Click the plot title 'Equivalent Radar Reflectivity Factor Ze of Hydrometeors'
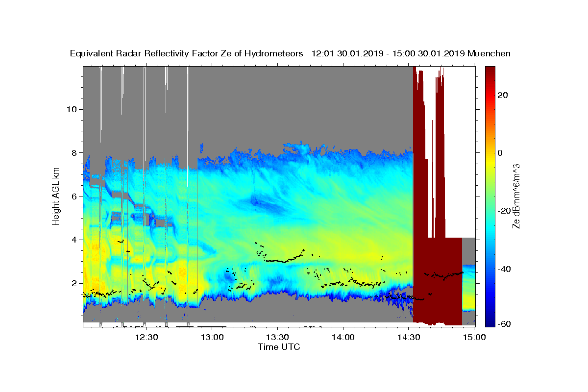This screenshot has width=588, height=392. point(187,53)
